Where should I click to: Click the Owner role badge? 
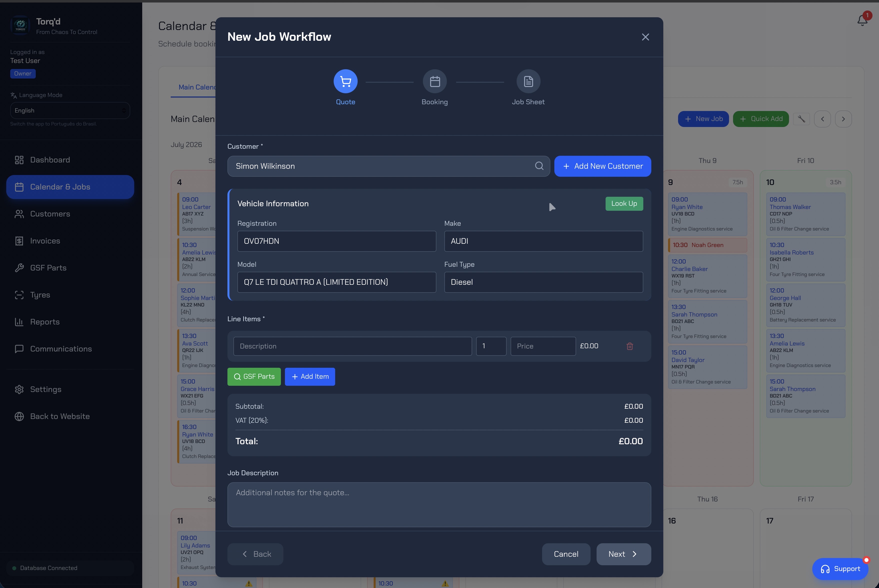(23, 74)
